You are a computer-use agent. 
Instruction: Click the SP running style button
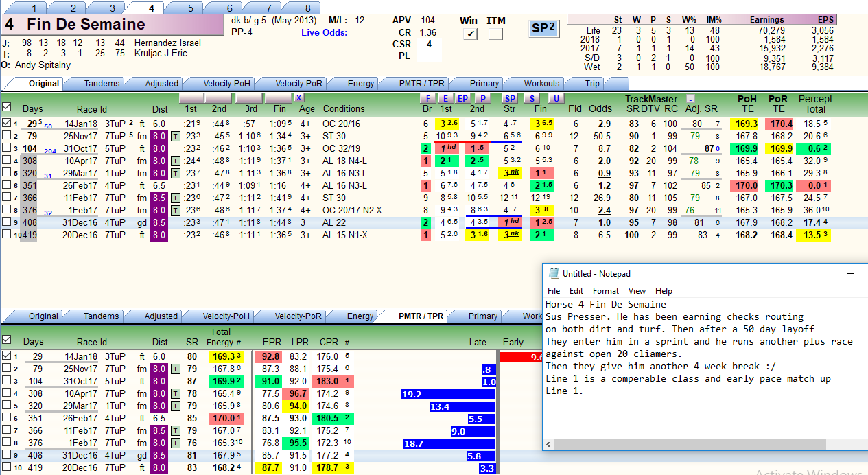pos(509,98)
